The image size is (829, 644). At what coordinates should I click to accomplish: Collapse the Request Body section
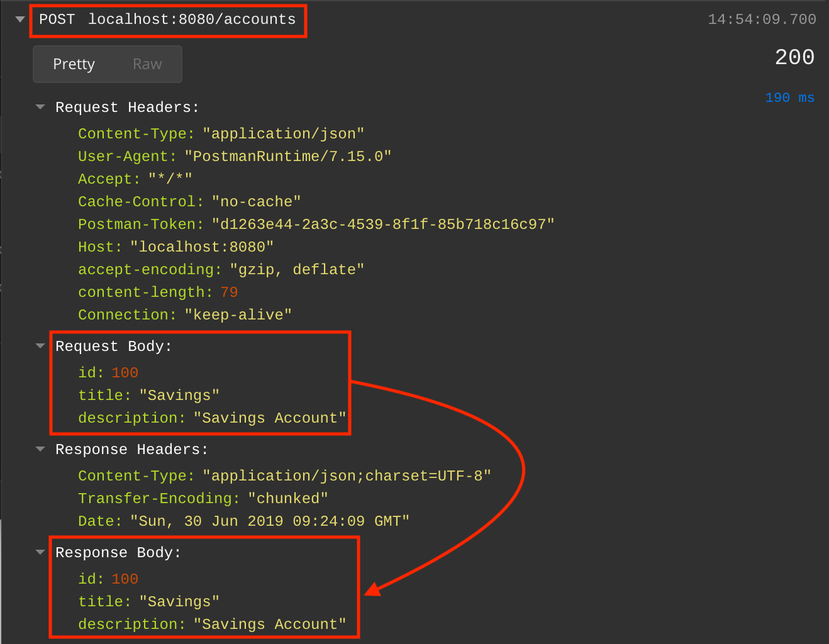point(40,346)
